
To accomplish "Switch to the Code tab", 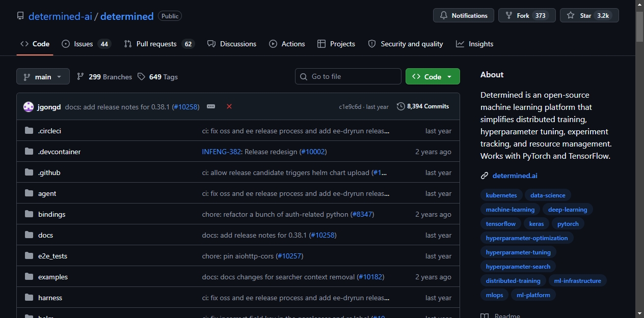I will tap(35, 44).
